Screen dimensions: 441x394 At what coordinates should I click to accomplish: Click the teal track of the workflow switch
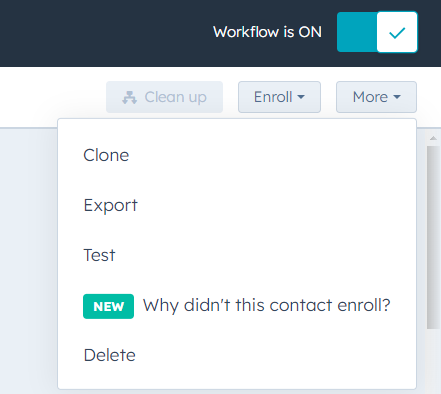point(357,32)
